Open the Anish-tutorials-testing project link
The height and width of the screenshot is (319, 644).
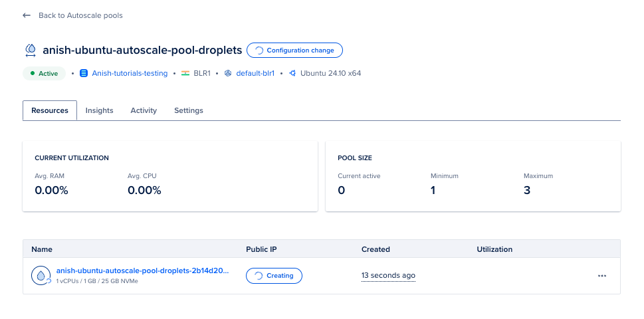[129, 73]
